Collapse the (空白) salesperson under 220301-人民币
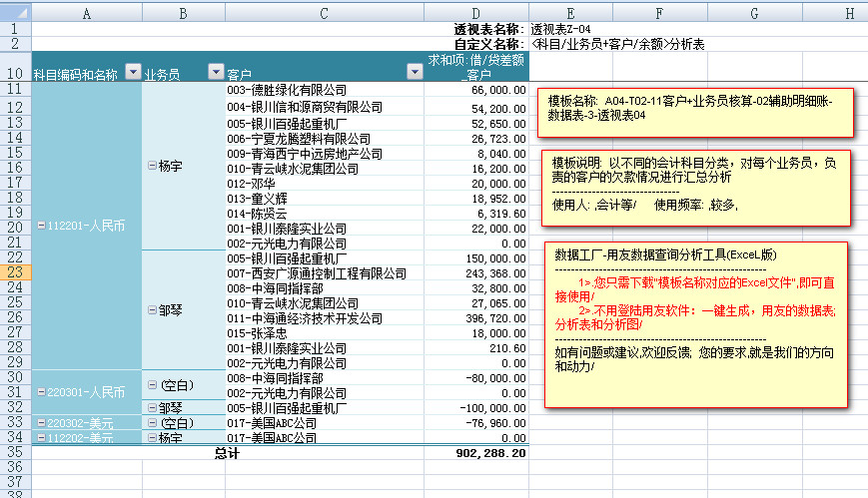 pos(151,385)
